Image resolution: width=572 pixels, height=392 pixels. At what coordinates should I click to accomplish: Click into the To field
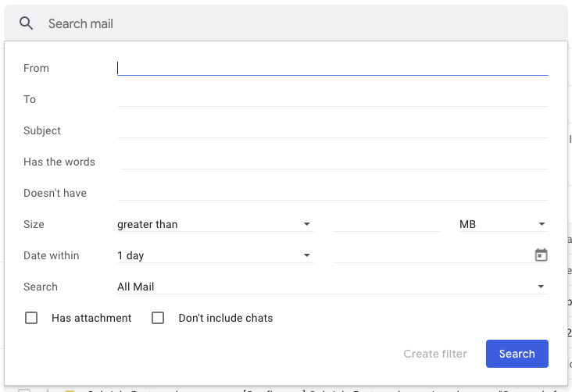pyautogui.click(x=332, y=99)
